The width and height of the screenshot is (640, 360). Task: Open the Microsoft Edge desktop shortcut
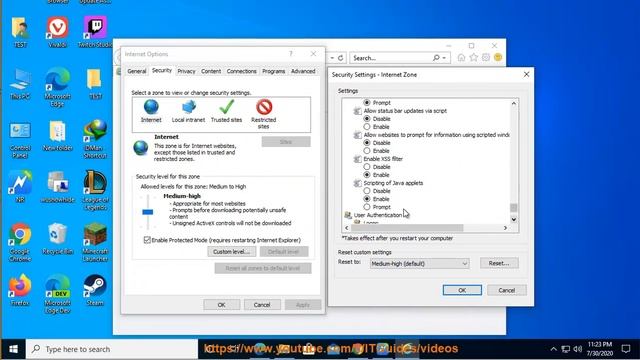(58, 87)
